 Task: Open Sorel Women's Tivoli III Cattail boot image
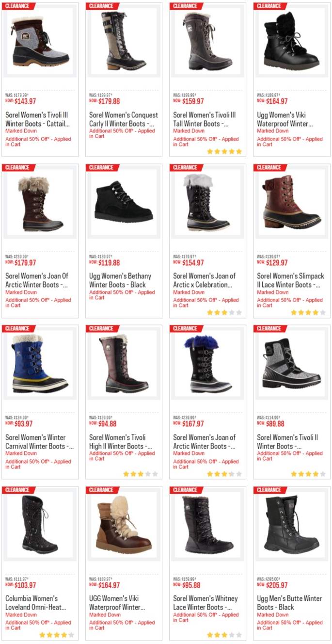(x=40, y=43)
